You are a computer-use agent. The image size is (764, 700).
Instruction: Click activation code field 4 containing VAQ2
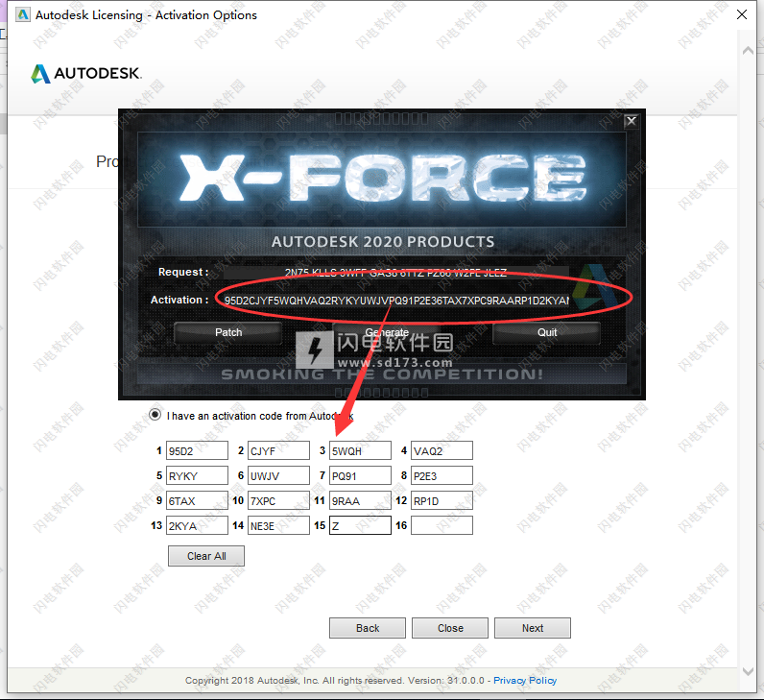tap(442, 450)
